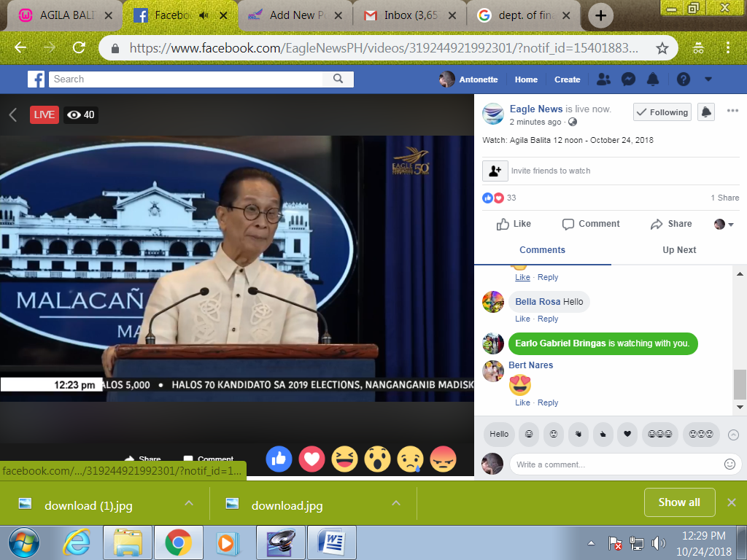This screenshot has width=747, height=560.
Task: Open the Facebook account dropdown arrow
Action: (x=708, y=79)
